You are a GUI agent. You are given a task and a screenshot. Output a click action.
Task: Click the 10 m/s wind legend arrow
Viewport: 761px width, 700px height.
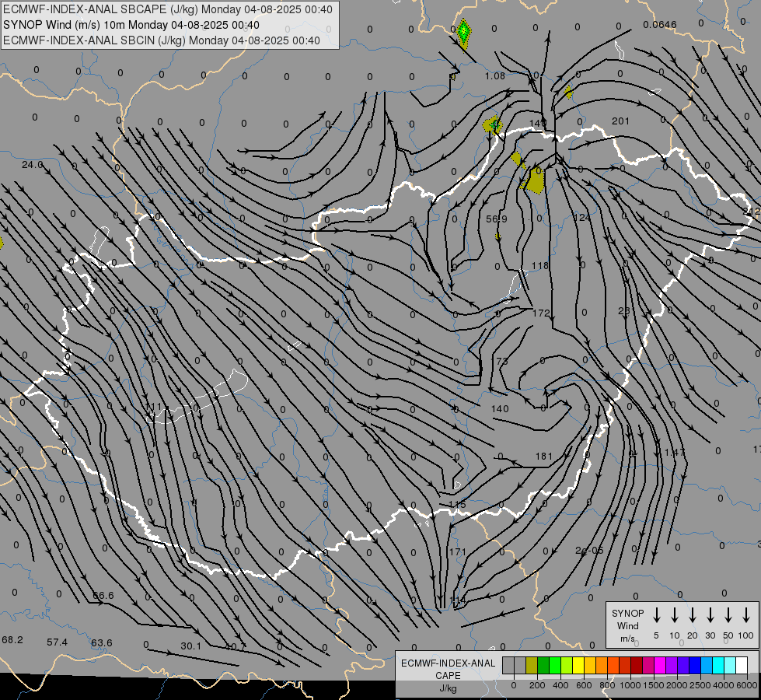coord(675,614)
